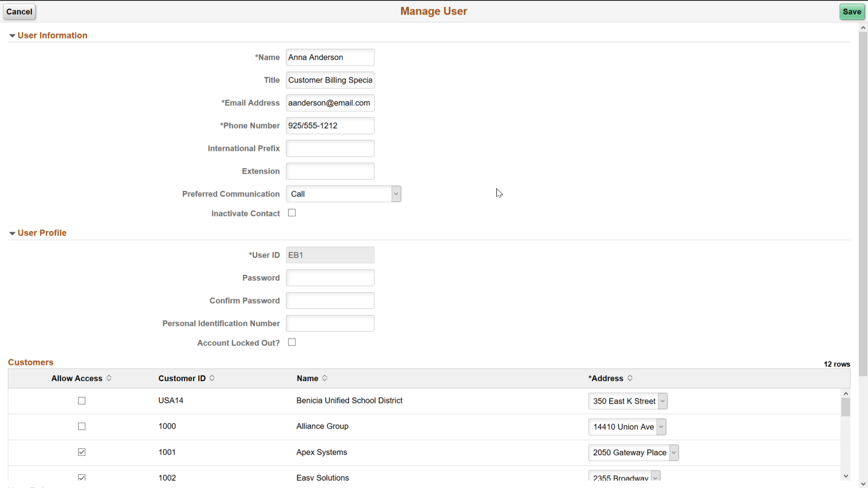Collapse the User Information section

click(12, 35)
